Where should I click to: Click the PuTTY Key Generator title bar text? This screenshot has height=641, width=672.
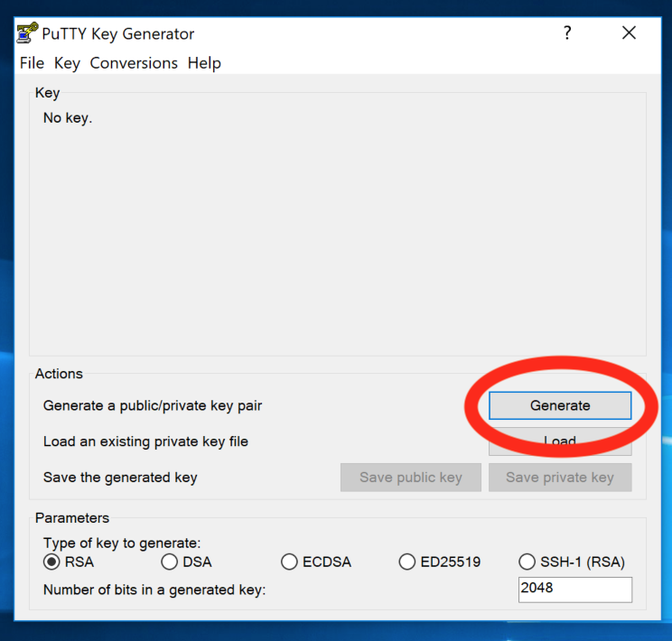click(x=117, y=34)
